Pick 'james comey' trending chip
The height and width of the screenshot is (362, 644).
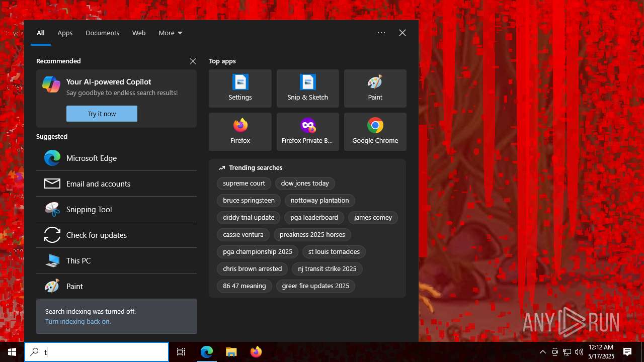[373, 218]
